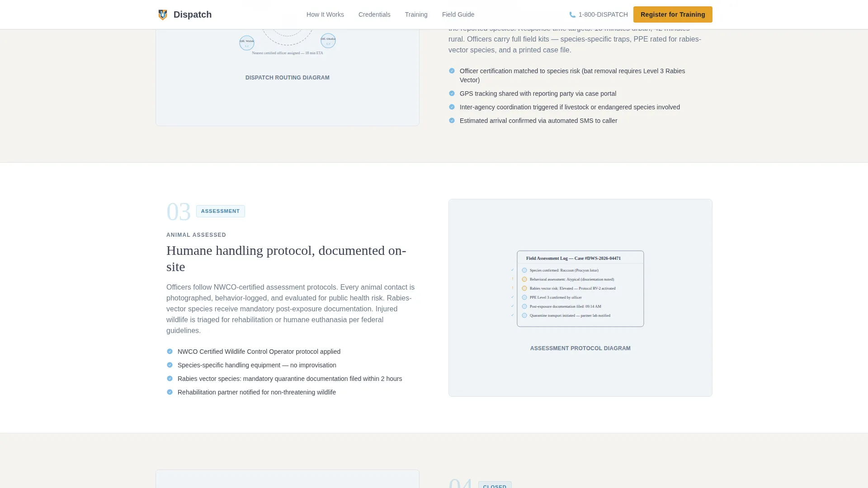The height and width of the screenshot is (488, 868).
Task: Click bullet 'NWCO Certified Wildlife Control Operator protocol applied'
Action: 259,352
